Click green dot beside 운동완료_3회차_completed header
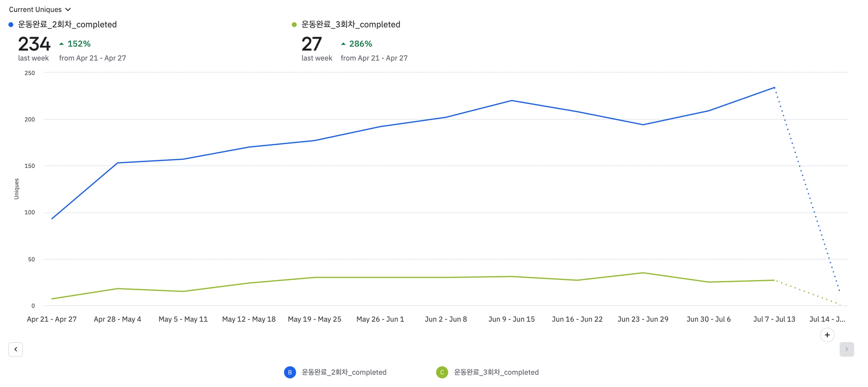 (x=294, y=25)
